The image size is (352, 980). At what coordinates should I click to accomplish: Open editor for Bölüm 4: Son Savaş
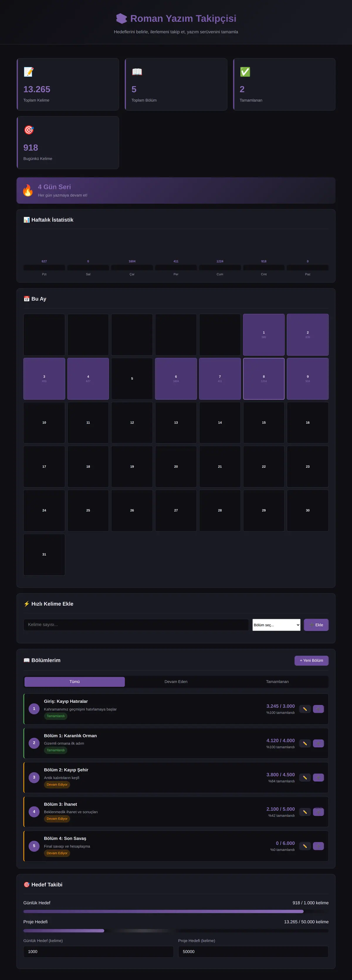[x=305, y=846]
